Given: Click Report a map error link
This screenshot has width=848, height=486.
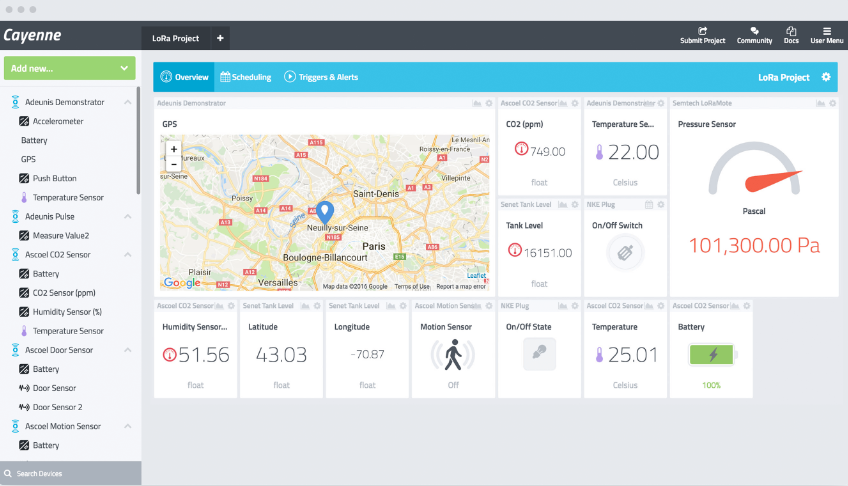Looking at the screenshot, I should (461, 287).
